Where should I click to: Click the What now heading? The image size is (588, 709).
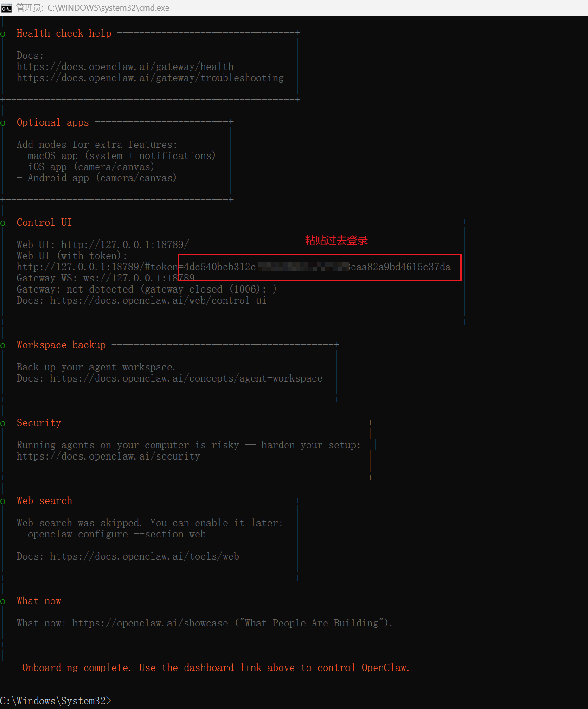39,601
